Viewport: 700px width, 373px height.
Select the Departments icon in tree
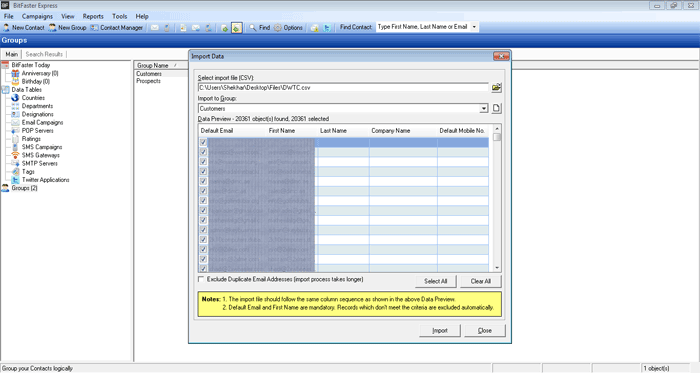point(15,106)
